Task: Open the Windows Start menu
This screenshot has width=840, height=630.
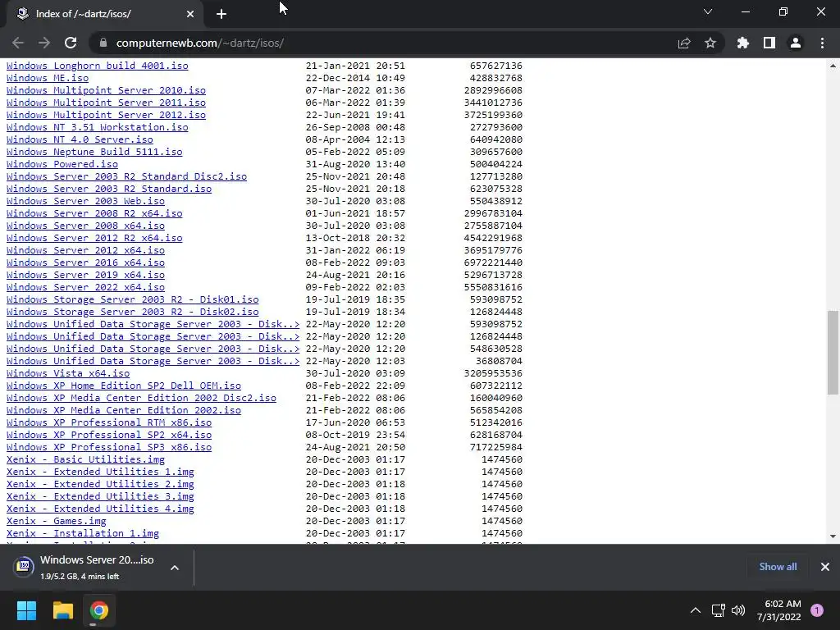Action: pyautogui.click(x=26, y=610)
